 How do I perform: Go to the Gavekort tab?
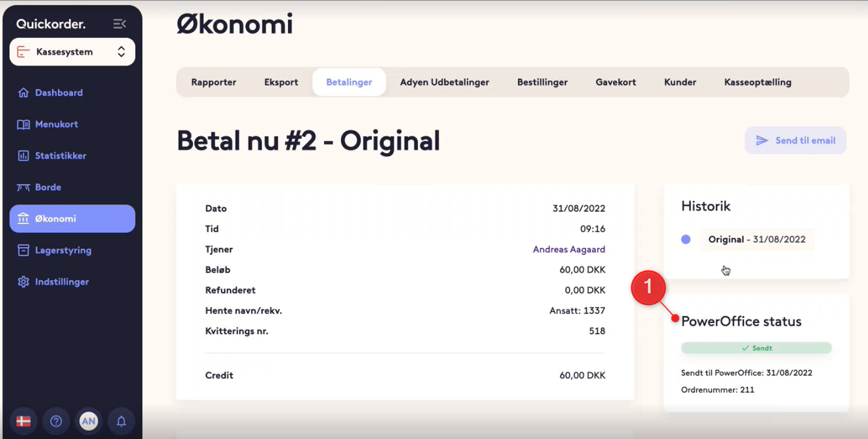click(x=616, y=82)
